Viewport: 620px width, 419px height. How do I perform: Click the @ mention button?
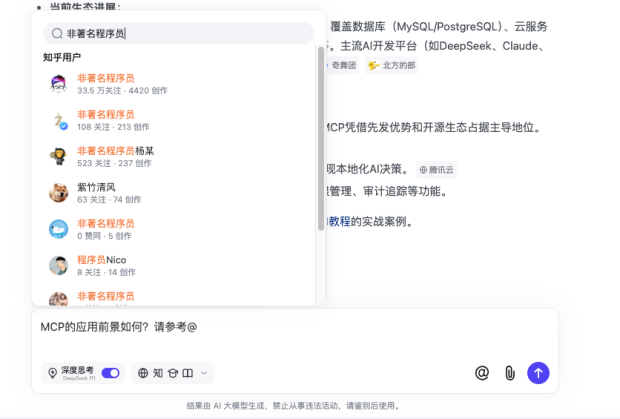(482, 373)
